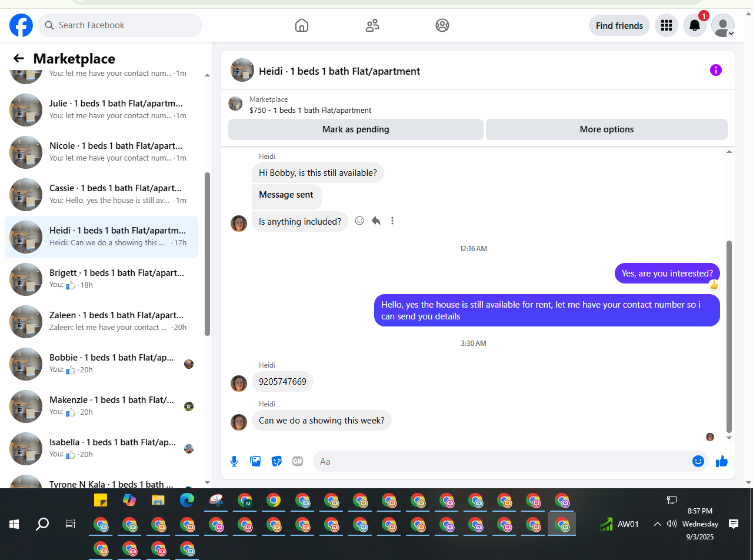Click the Marketplace listing thumbnail
The width and height of the screenshot is (753, 560).
(x=235, y=104)
